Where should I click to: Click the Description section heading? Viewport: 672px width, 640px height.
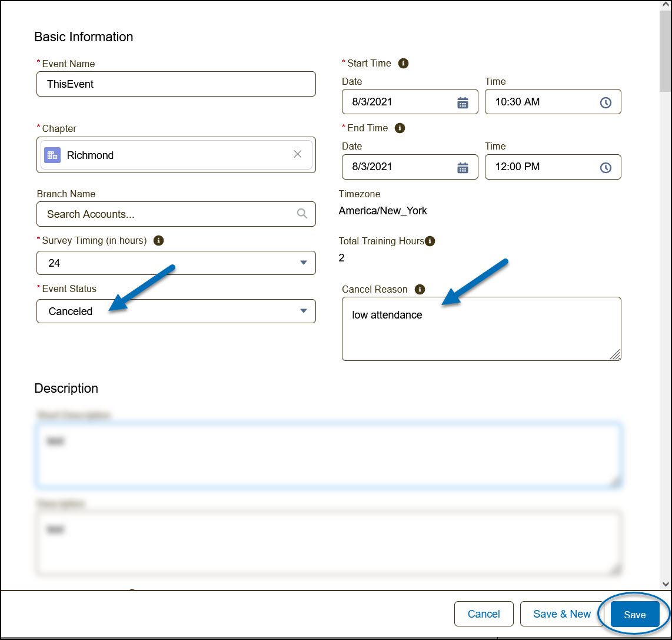click(66, 388)
